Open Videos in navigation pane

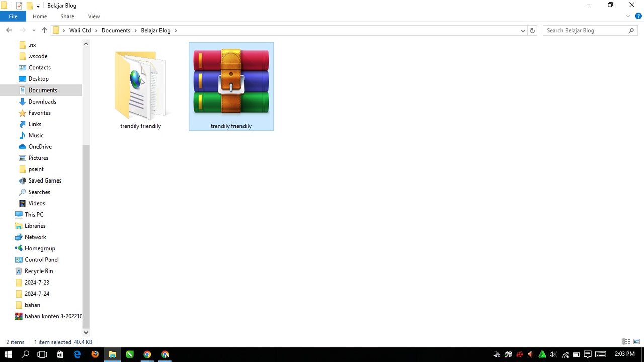[x=37, y=203]
